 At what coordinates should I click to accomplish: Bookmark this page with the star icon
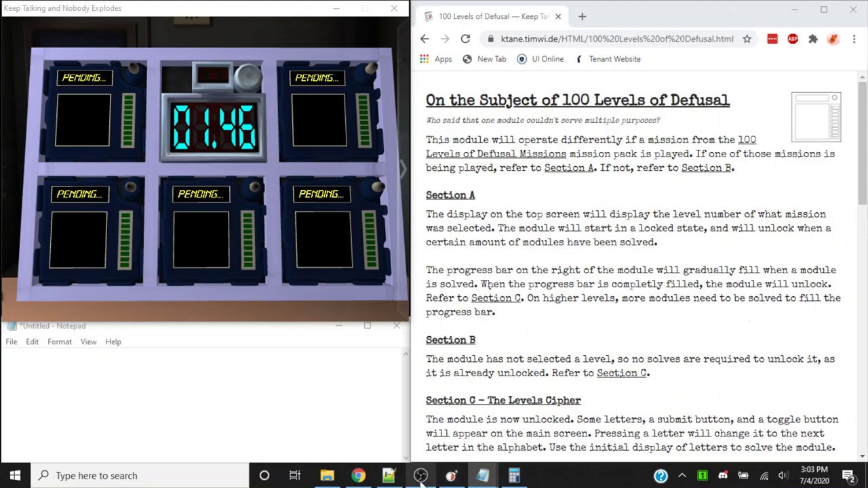point(747,39)
